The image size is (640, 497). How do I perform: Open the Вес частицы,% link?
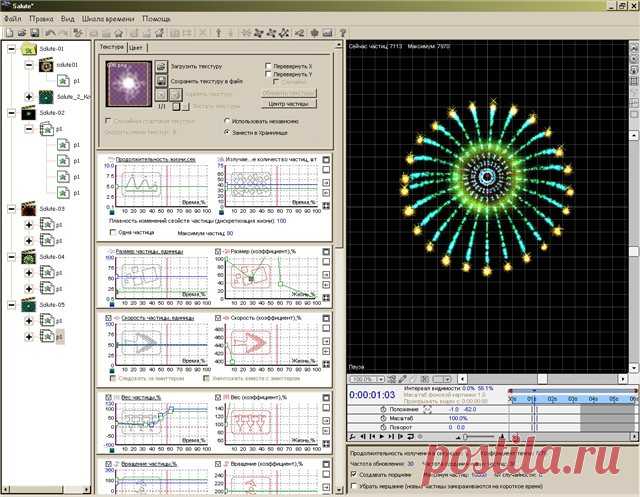click(x=141, y=397)
